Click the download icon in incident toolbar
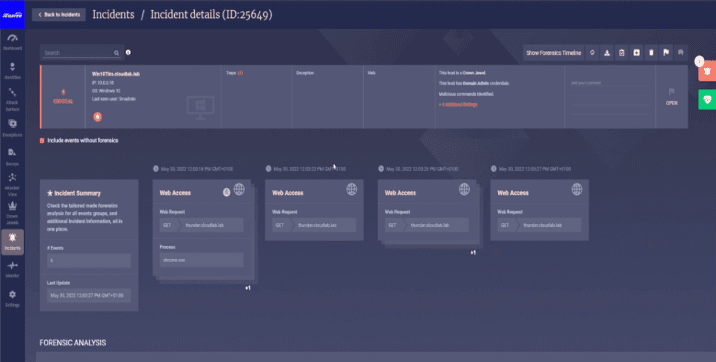Viewport: 716px width, 362px height. (x=607, y=53)
